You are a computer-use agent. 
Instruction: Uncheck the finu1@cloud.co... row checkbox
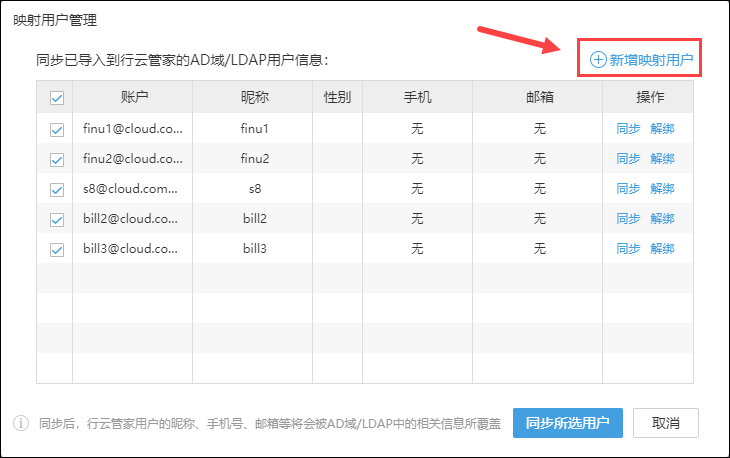point(56,128)
